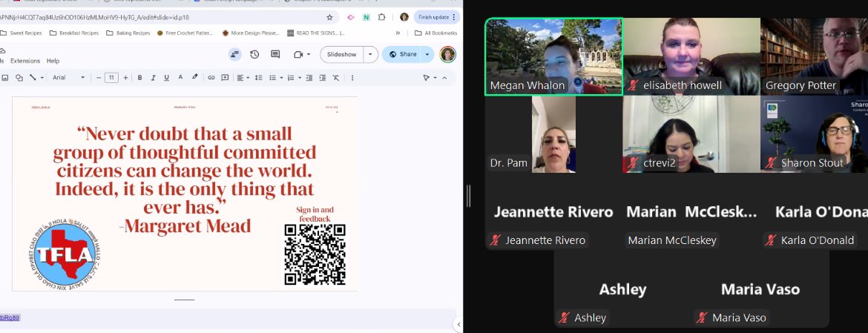Expand the Share options arrow

[427, 54]
